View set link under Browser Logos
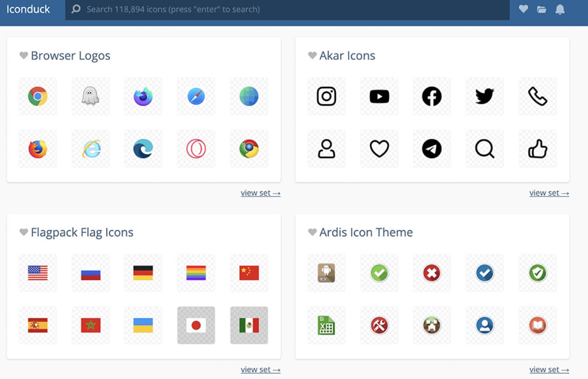This screenshot has height=379, width=588. [260, 193]
